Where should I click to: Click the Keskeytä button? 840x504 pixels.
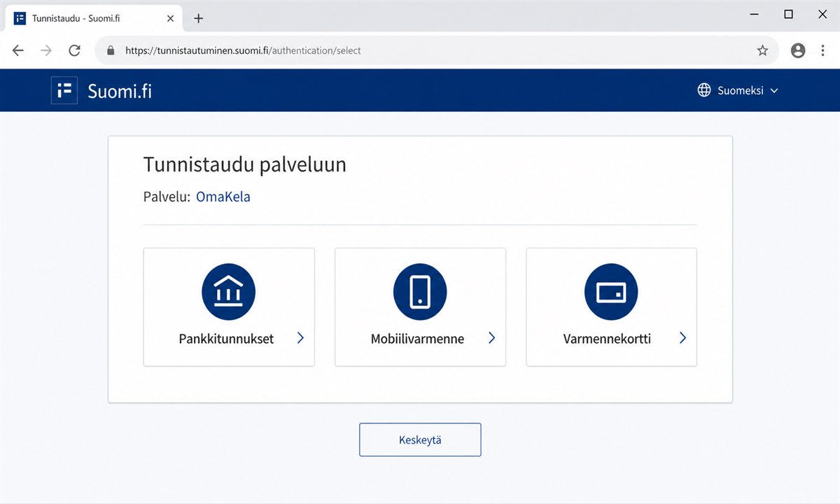point(420,440)
